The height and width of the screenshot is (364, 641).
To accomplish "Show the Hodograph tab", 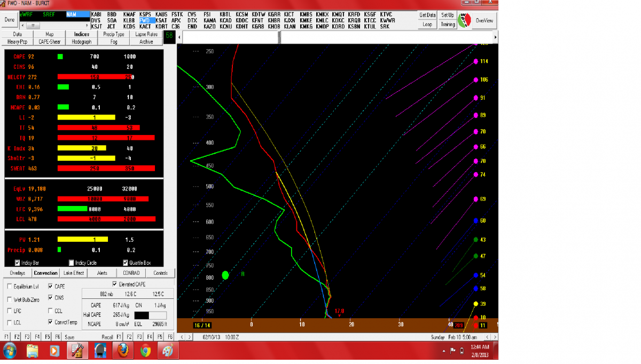I will (81, 42).
